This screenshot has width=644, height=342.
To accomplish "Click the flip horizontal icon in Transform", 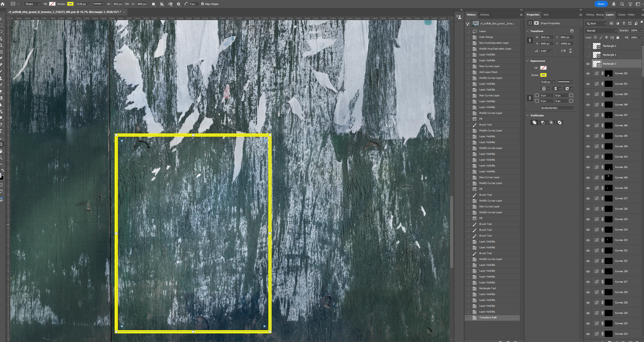I will pyautogui.click(x=563, y=51).
